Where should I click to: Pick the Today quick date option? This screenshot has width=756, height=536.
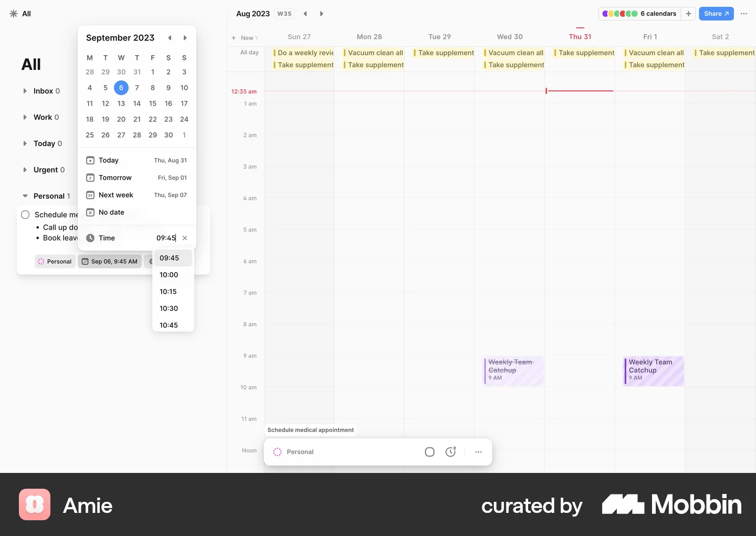136,160
